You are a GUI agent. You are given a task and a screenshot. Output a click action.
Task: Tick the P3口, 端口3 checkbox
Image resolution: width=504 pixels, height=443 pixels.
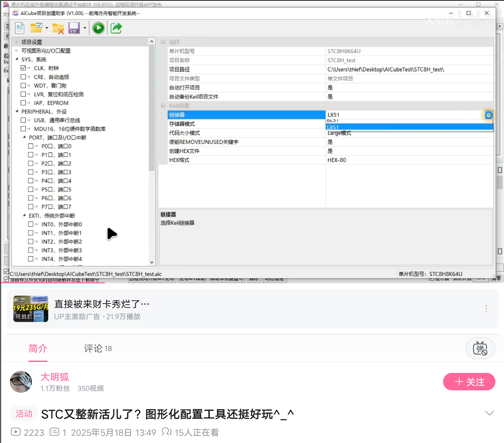[x=31, y=172]
